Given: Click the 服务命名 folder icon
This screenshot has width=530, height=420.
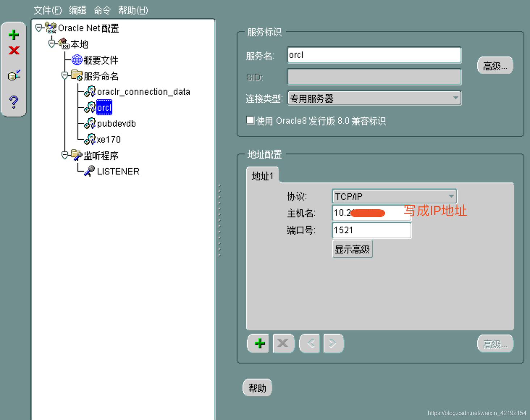Looking at the screenshot, I should point(77,75).
